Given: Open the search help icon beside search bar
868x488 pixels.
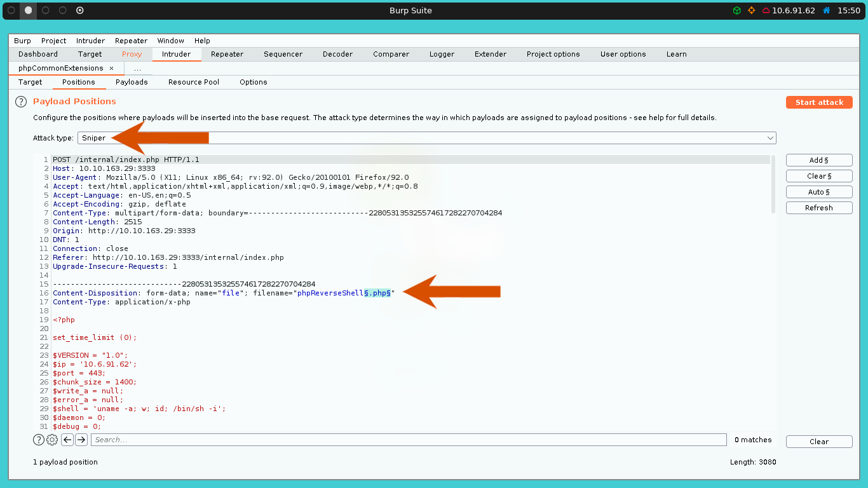Looking at the screenshot, I should click(39, 440).
